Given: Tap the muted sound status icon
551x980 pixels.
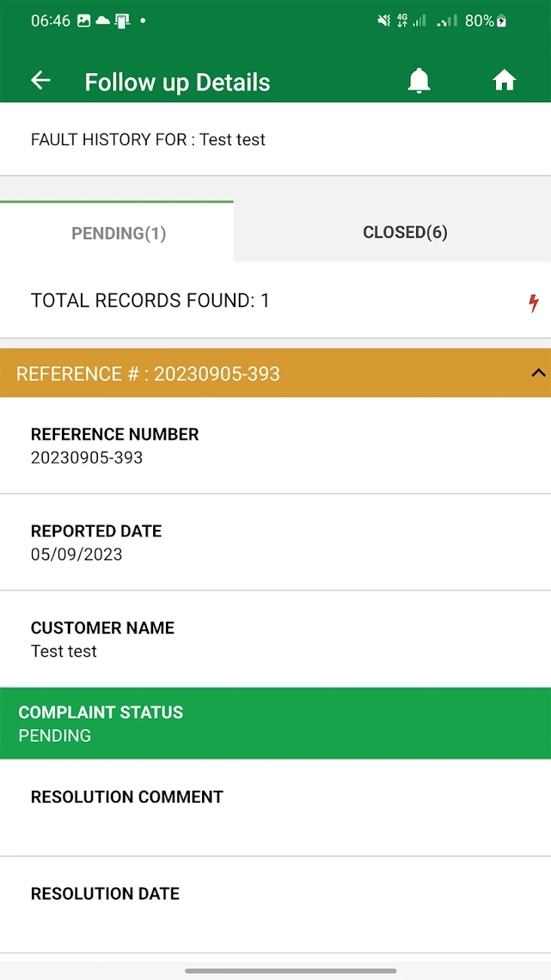Looking at the screenshot, I should (384, 21).
